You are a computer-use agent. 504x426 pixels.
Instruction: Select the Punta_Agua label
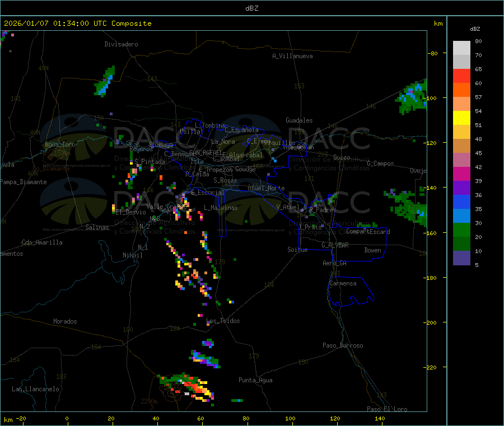[255, 380]
